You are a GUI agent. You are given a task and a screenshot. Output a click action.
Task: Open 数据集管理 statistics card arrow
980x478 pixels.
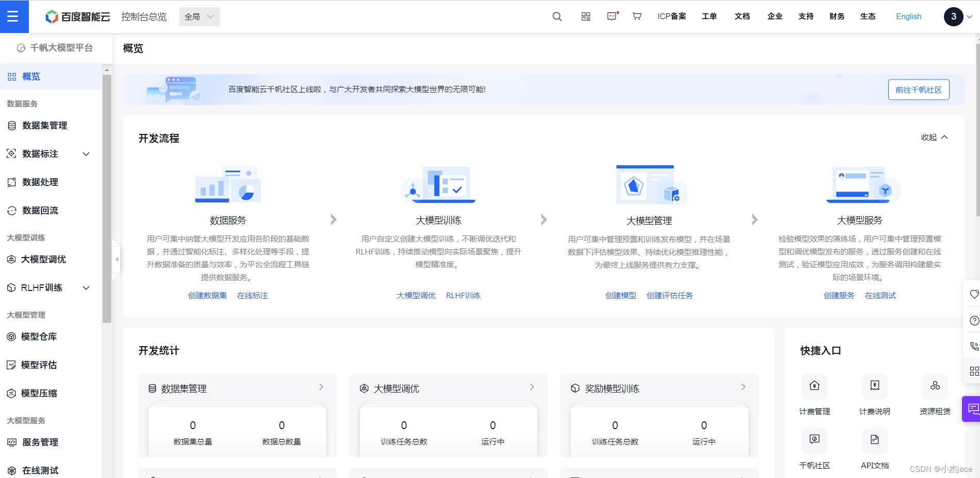[321, 387]
